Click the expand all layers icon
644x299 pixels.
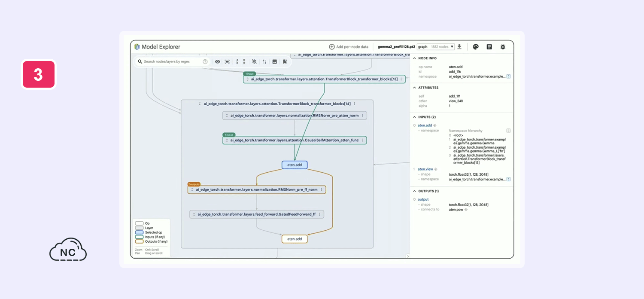pos(237,62)
